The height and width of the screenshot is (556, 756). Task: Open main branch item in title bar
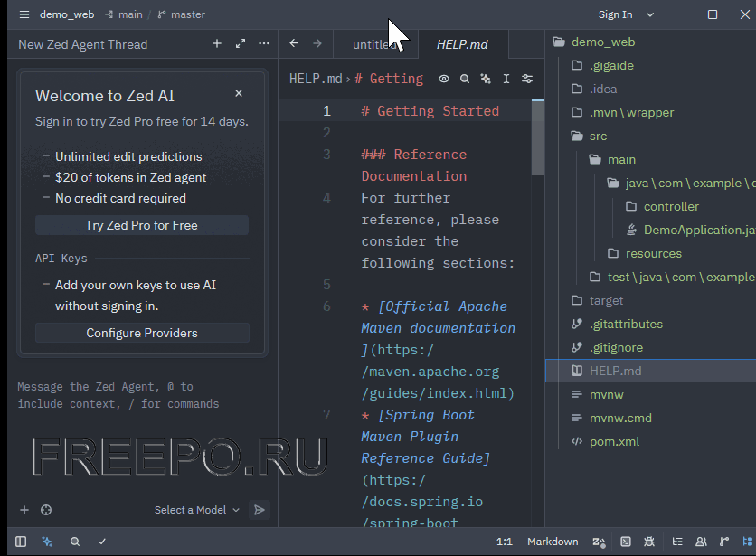pyautogui.click(x=124, y=14)
